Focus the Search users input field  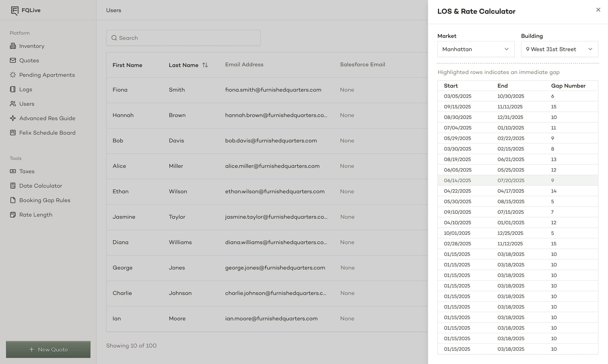coord(183,38)
